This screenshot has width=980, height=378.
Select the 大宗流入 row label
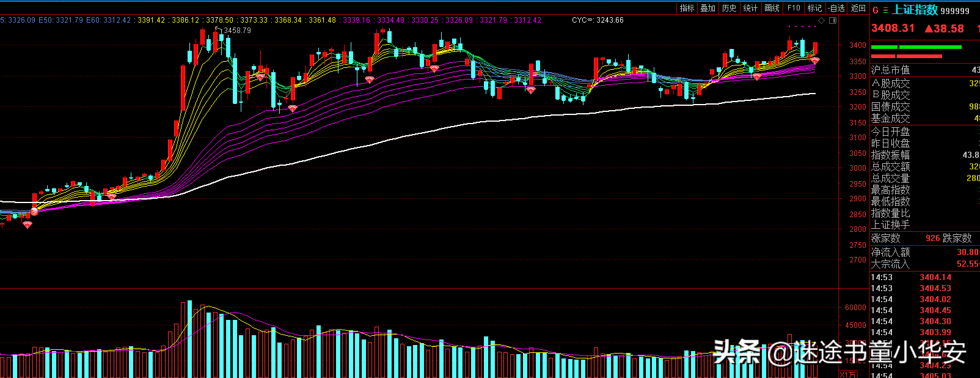tap(890, 264)
